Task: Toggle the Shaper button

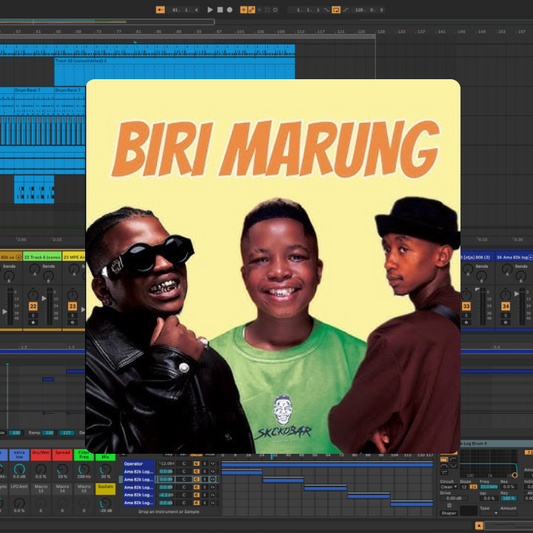Action: (x=449, y=513)
